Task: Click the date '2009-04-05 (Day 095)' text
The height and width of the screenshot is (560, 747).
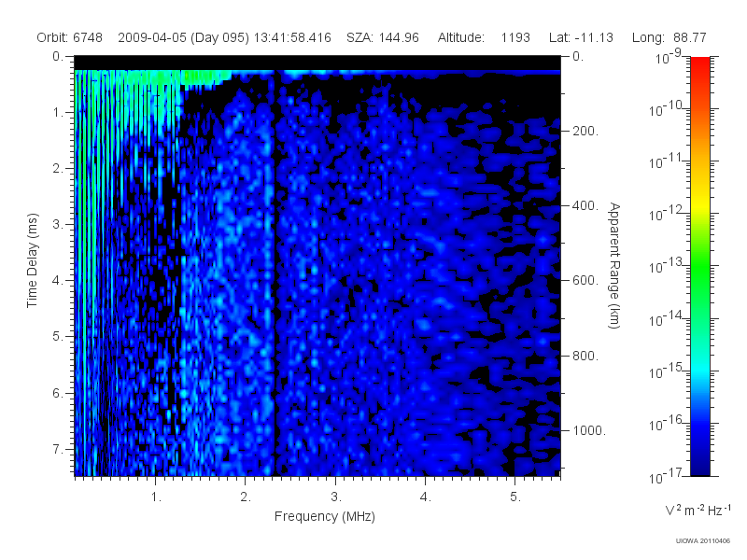Action: (183, 37)
